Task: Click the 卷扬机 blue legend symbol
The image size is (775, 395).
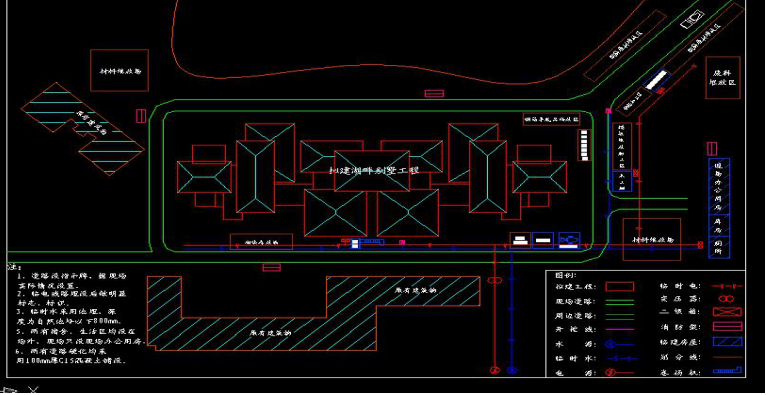Action: tap(727, 370)
